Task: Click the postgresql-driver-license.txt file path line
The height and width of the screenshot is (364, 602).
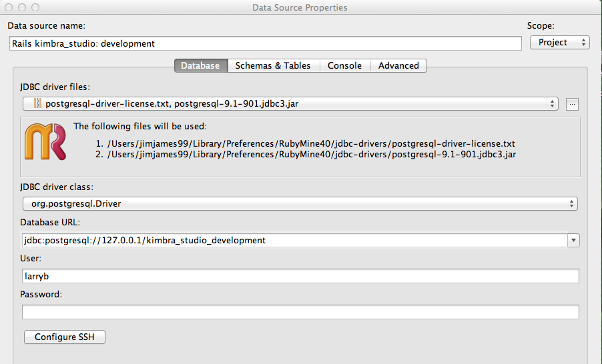Action: click(306, 143)
